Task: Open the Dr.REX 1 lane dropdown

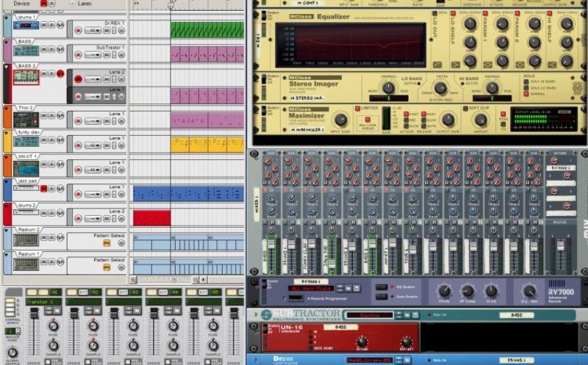Action: (x=93, y=30)
